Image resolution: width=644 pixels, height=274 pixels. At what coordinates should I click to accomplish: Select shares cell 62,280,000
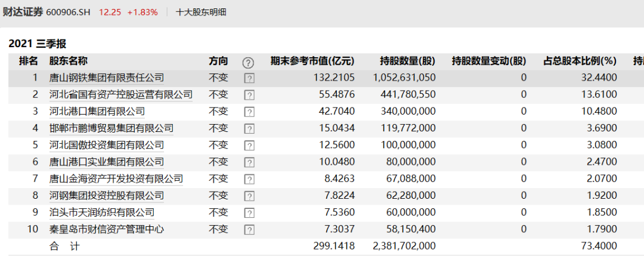coord(411,195)
